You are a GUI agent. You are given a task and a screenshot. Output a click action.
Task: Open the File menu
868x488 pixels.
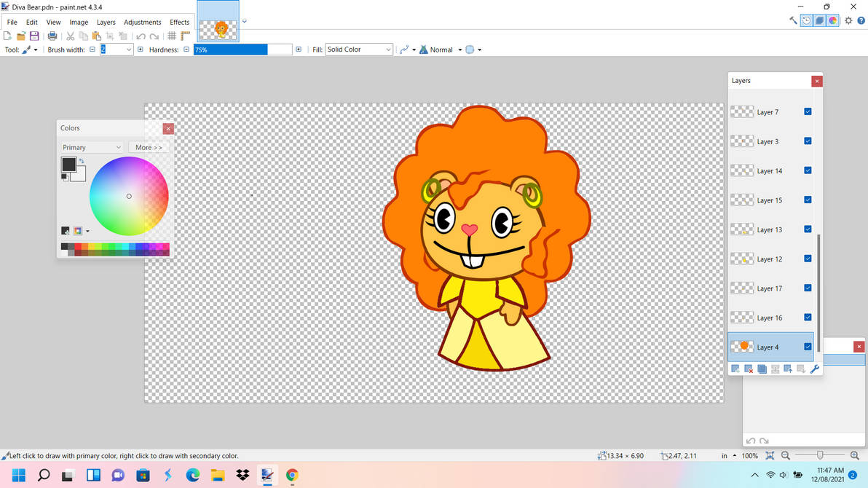click(12, 22)
